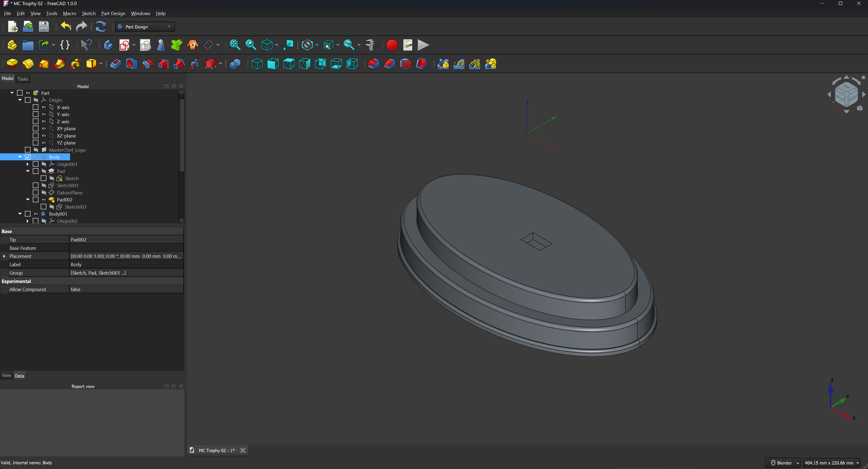Expand the Origin001 tree node

(x=28, y=164)
